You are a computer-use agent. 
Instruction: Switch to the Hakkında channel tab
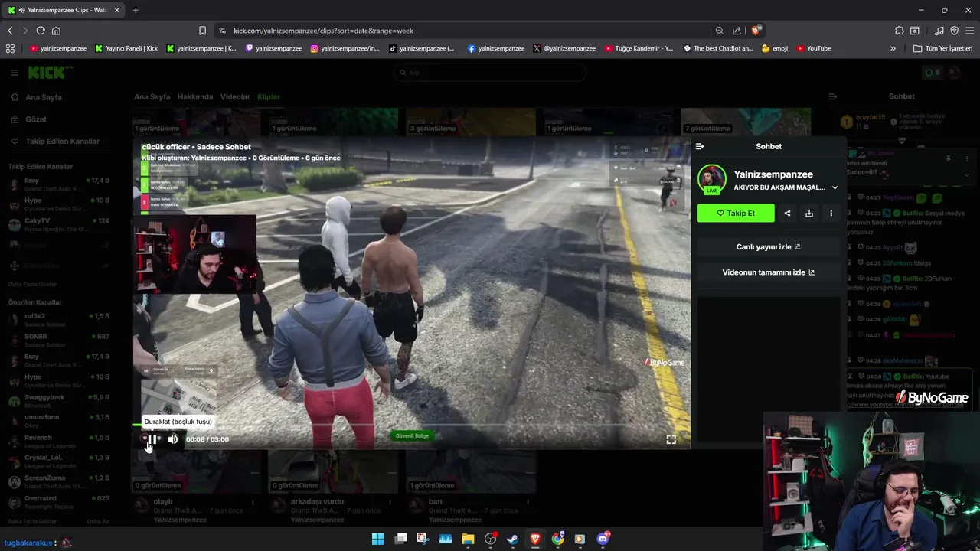[195, 97]
